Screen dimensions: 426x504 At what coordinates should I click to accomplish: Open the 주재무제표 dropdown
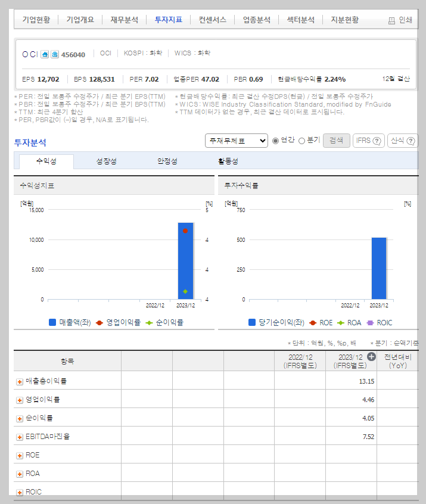(237, 141)
